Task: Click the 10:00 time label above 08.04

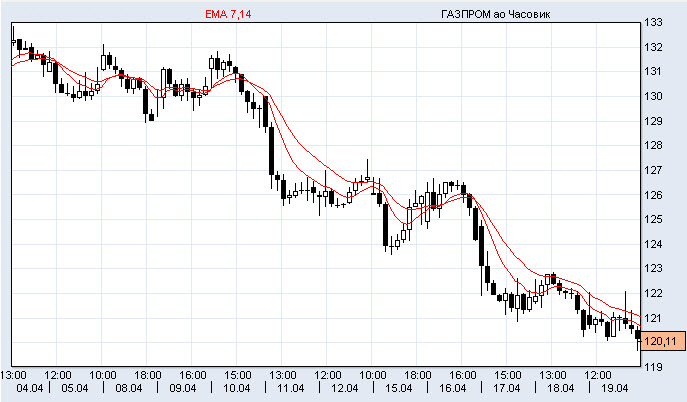Action: tap(103, 375)
